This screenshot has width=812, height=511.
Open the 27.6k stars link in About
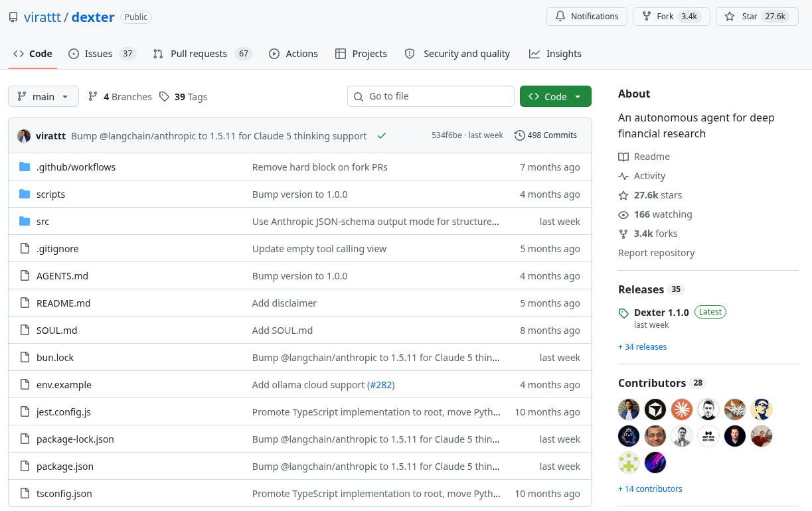[x=658, y=195]
